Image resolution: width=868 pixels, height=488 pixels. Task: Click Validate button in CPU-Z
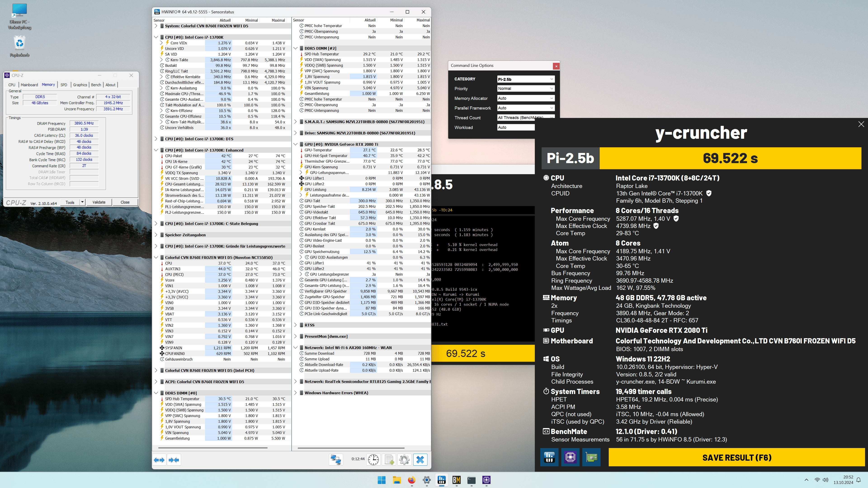99,202
